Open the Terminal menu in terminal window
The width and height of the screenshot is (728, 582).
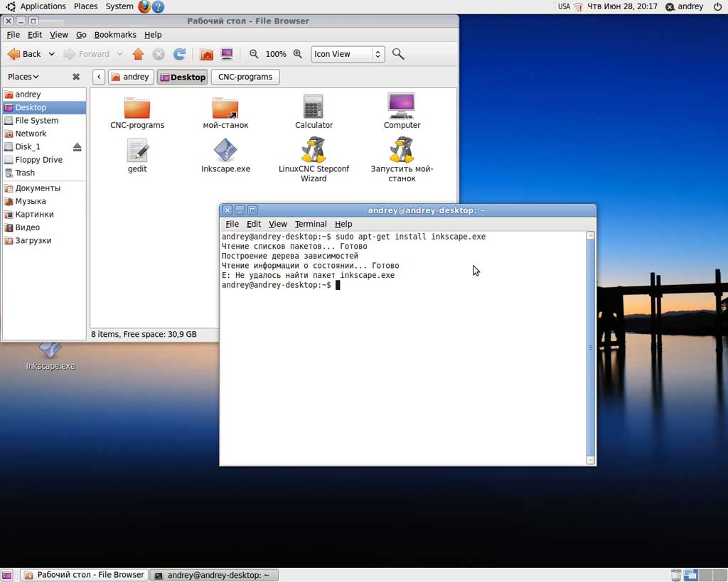point(311,224)
